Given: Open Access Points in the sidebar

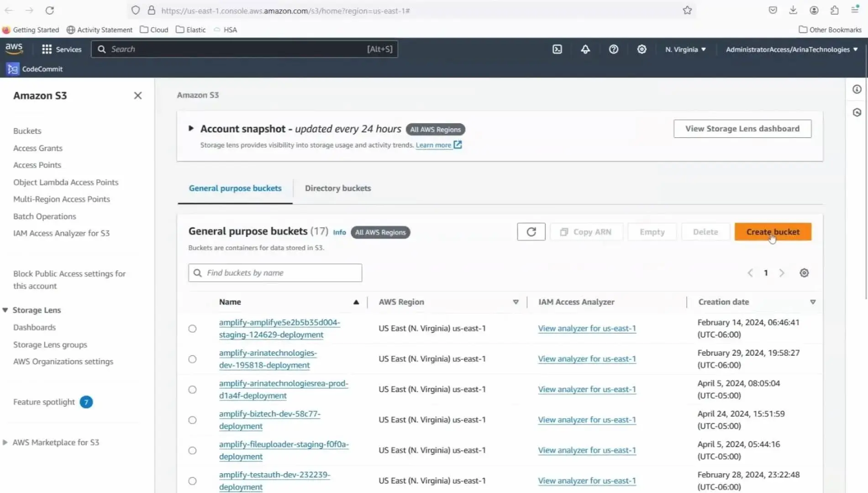Looking at the screenshot, I should [37, 165].
